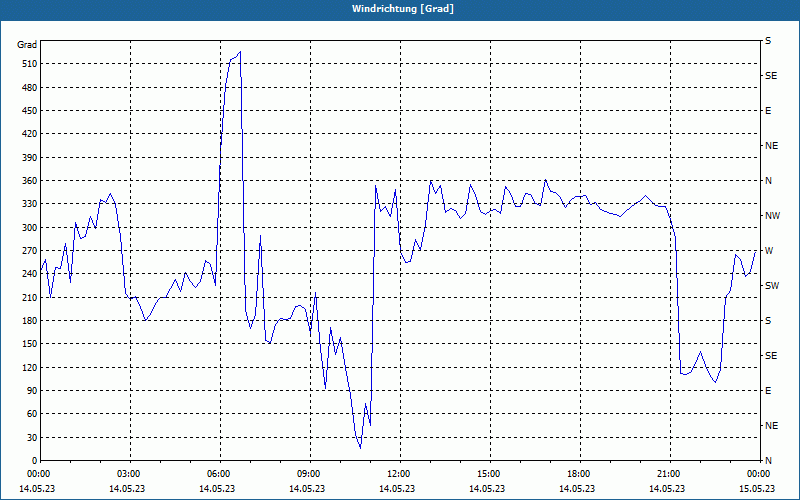800x500 pixels.
Task: Select the '14.05.23' date below 21:00
Action: [667, 488]
